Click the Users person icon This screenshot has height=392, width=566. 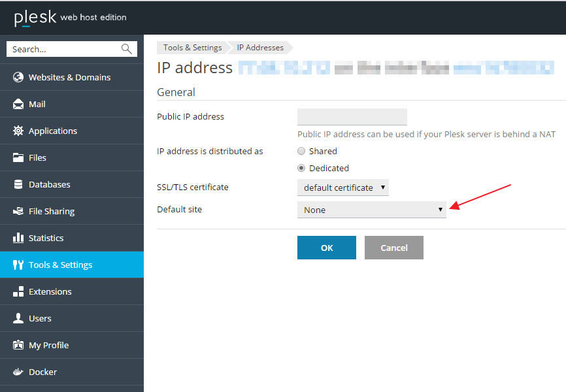[x=18, y=318]
